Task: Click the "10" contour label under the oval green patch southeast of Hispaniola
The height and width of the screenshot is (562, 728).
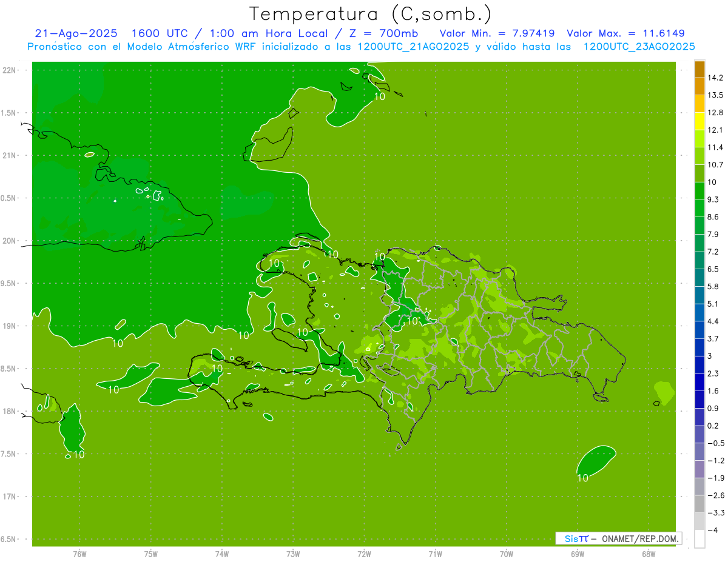Action: (x=582, y=478)
